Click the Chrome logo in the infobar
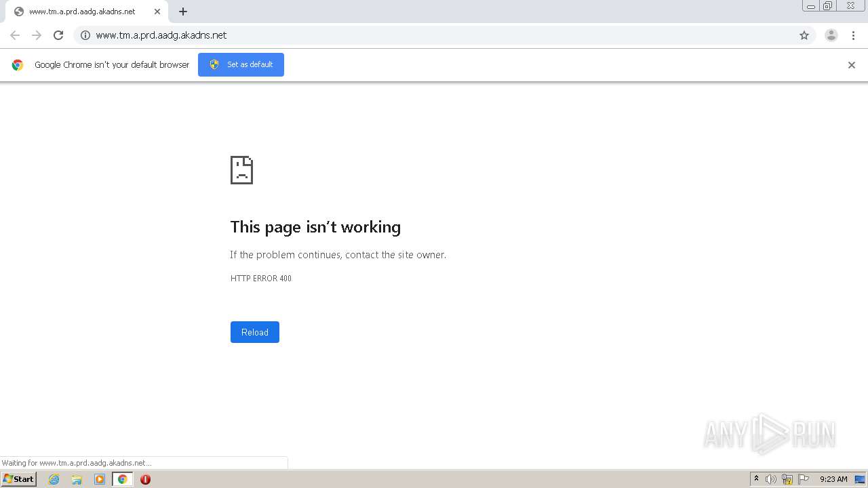 (18, 65)
